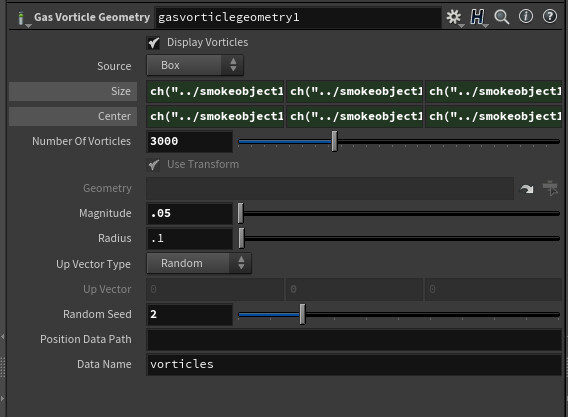Click the Gas Vorticle Geometry node icon
The width and height of the screenshot is (568, 417).
tap(21, 18)
